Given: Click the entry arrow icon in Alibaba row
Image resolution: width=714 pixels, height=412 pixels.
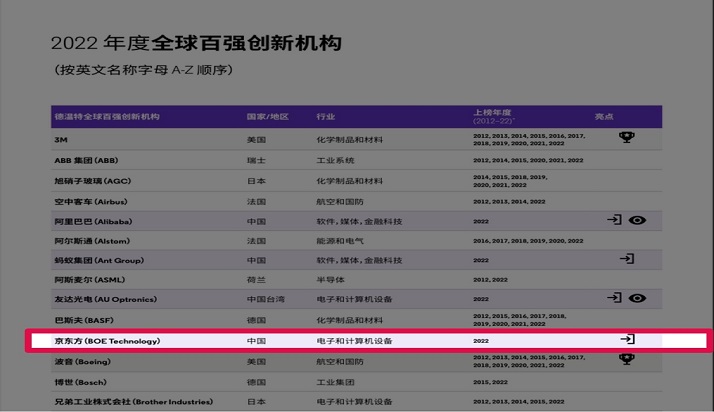Looking at the screenshot, I should pyautogui.click(x=614, y=220).
